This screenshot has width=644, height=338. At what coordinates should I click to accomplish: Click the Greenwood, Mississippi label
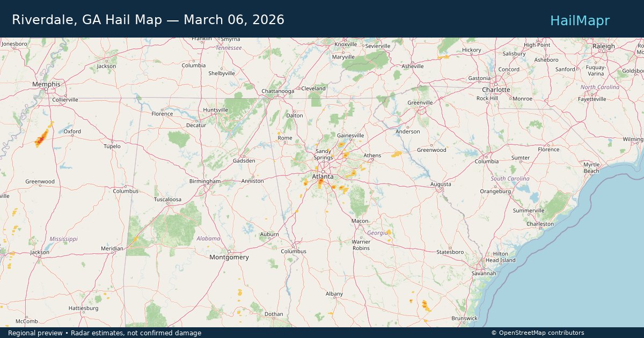[x=40, y=182]
